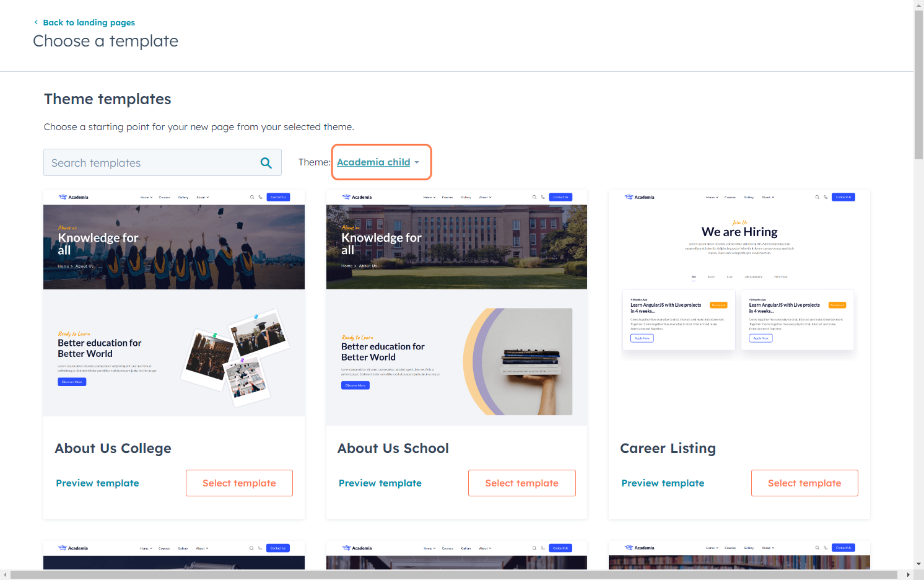Click the search magnifier icon in templates field

(266, 163)
